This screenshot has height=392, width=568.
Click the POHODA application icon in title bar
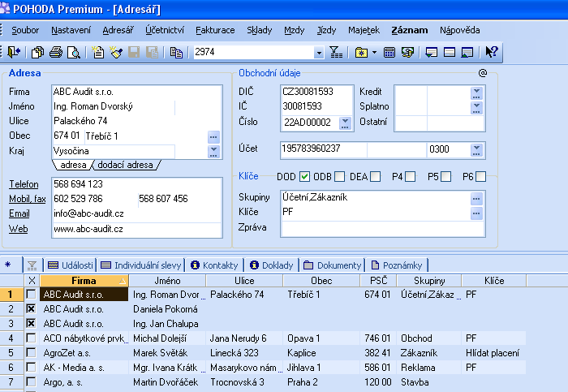(5, 8)
